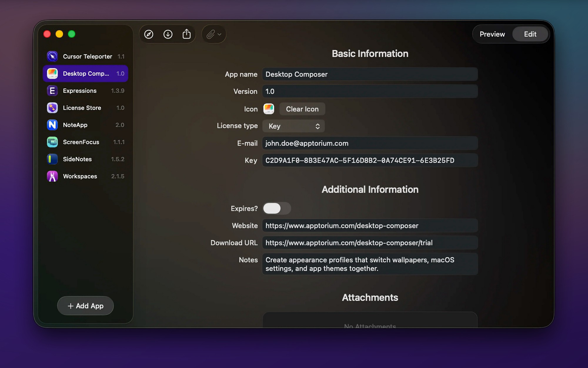Select License Store in the app list

coord(86,108)
